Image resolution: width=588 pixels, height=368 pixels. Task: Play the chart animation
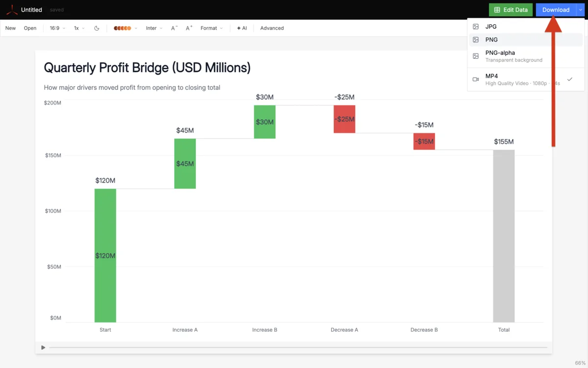pos(43,347)
